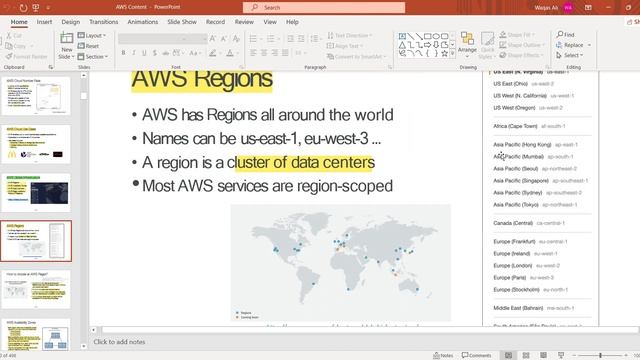Click the Reset slide button
This screenshot has height=360, width=640.
(89, 46)
